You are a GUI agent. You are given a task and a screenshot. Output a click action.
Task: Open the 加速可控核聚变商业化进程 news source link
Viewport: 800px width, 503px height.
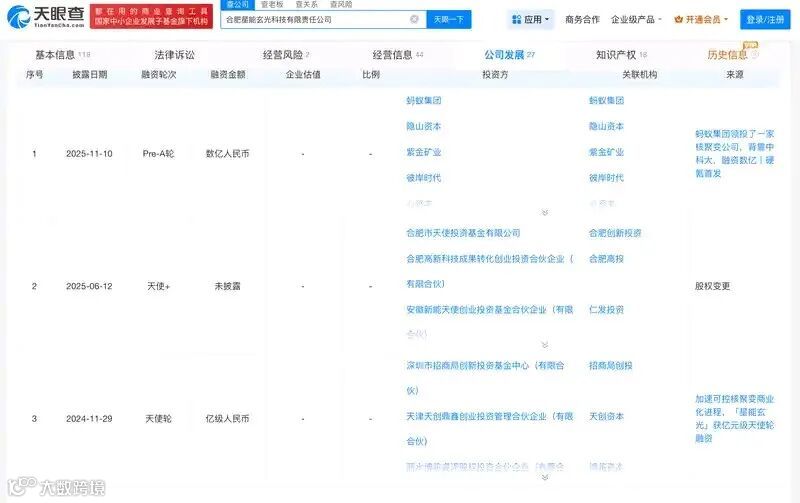(735, 418)
